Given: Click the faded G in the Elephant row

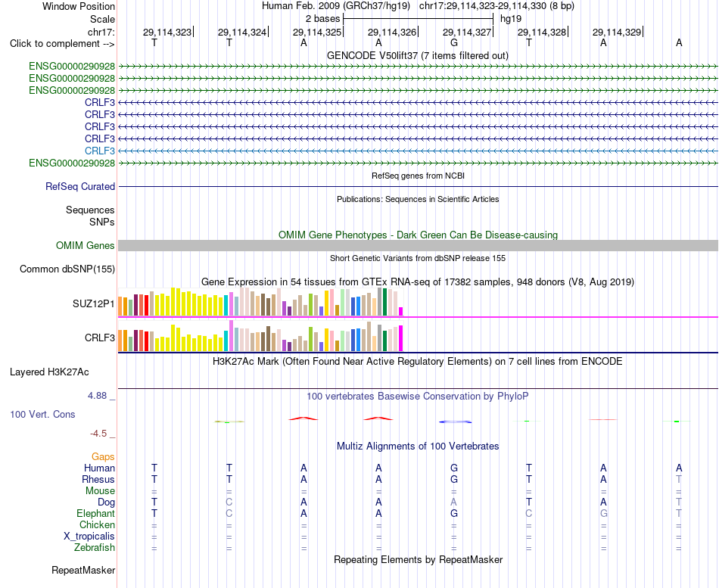Looking at the screenshot, I should [603, 513].
